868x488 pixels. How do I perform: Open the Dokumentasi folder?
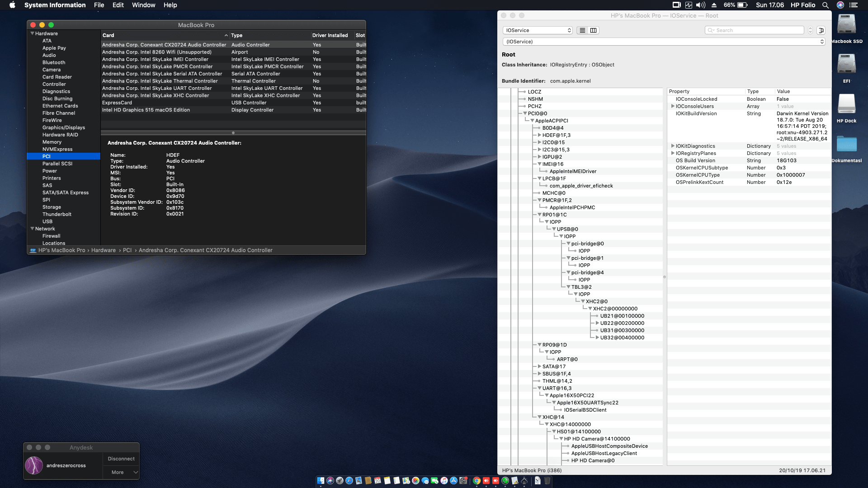click(x=846, y=145)
